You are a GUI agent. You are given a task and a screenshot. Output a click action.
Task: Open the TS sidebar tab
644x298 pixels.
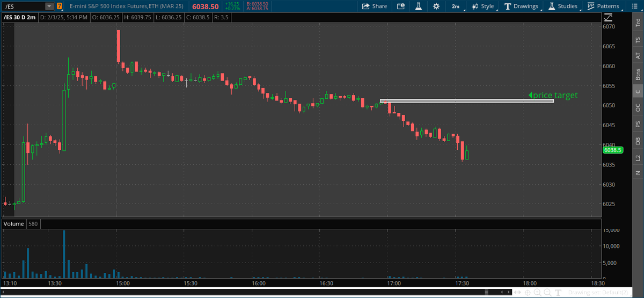pyautogui.click(x=638, y=40)
